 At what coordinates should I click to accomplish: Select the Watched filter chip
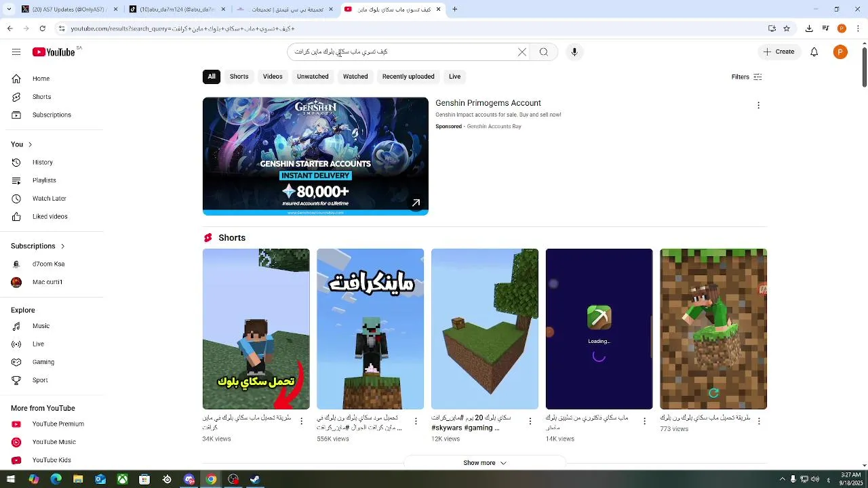tap(355, 77)
